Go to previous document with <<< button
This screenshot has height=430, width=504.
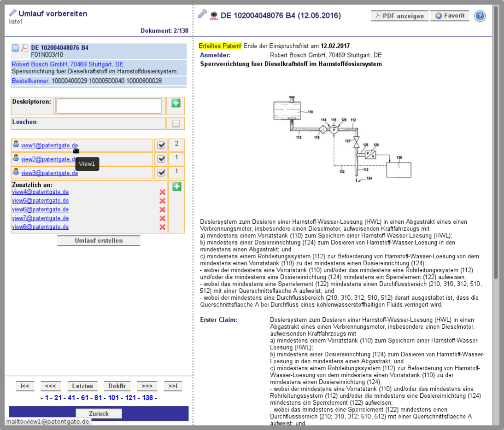pyautogui.click(x=51, y=386)
